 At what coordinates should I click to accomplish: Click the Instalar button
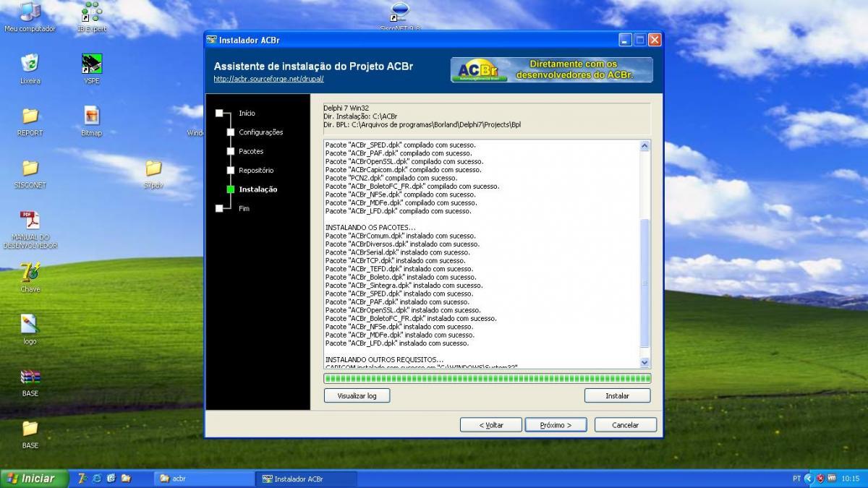tap(617, 395)
